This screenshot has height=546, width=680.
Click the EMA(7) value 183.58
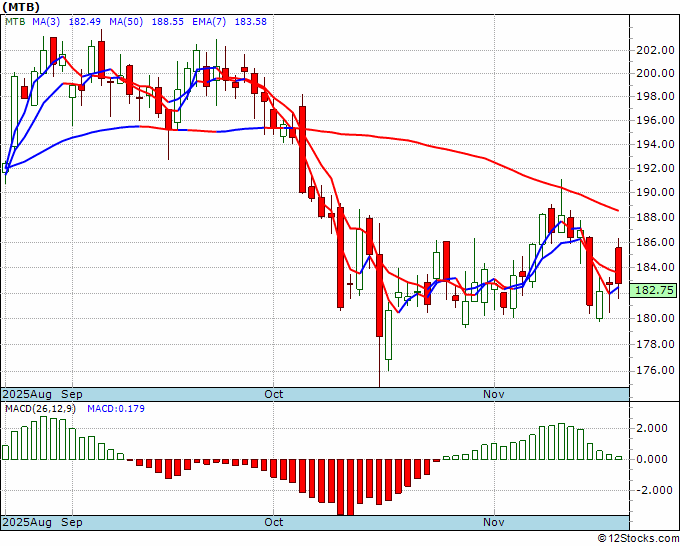pyautogui.click(x=251, y=21)
